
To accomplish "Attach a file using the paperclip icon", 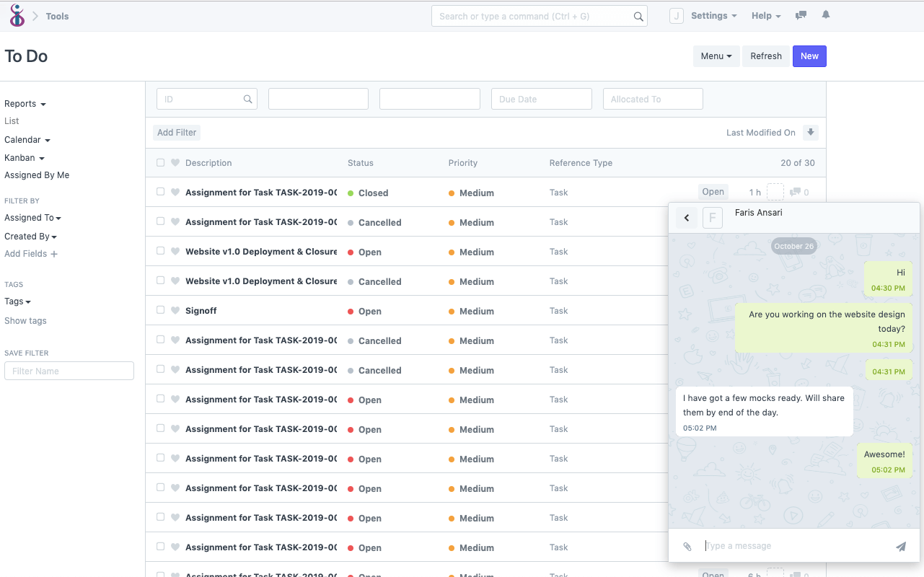I will pos(687,546).
